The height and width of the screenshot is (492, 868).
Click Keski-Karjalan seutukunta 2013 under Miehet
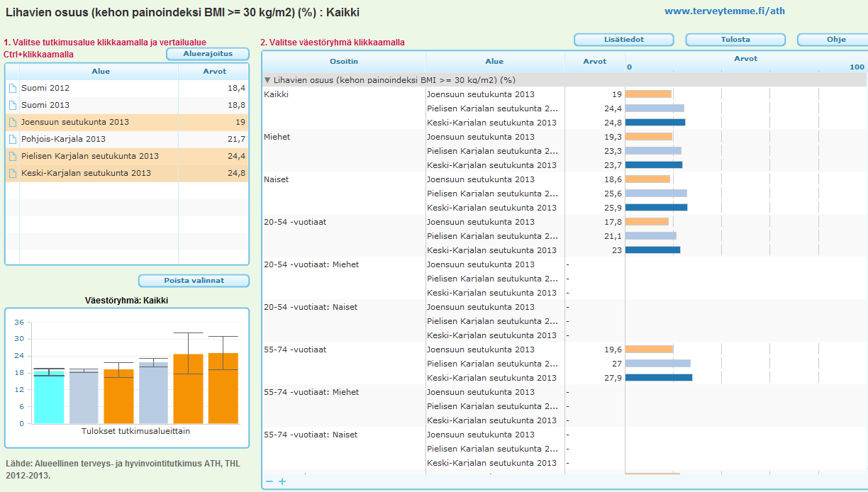point(491,165)
